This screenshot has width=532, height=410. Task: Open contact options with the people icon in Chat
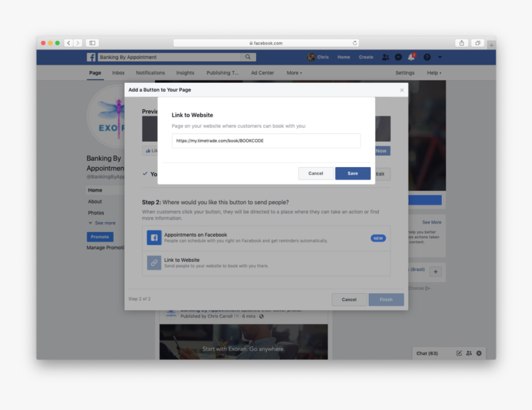pyautogui.click(x=468, y=353)
